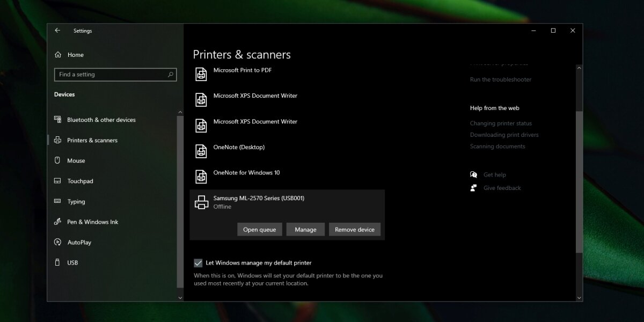Uncheck Let Windows manage my default printer
Screen dimensions: 644x322
point(198,262)
